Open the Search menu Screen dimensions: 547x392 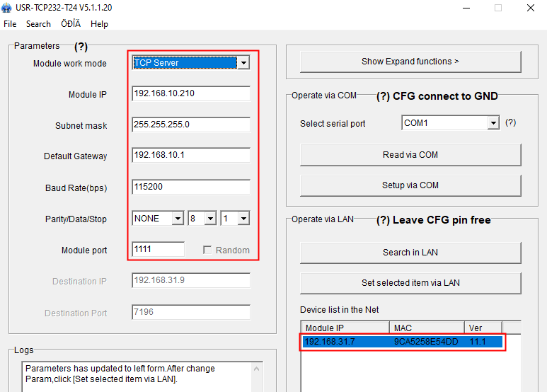(38, 23)
